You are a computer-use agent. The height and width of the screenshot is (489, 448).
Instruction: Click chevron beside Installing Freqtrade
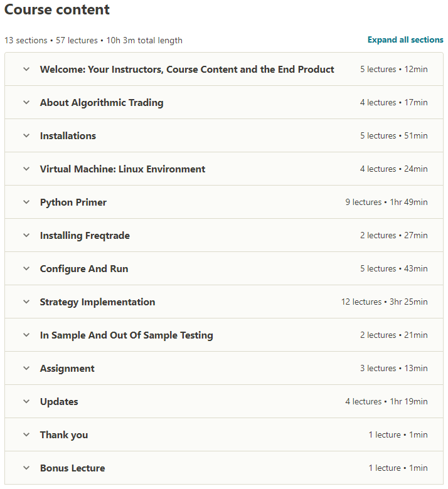pyautogui.click(x=26, y=236)
